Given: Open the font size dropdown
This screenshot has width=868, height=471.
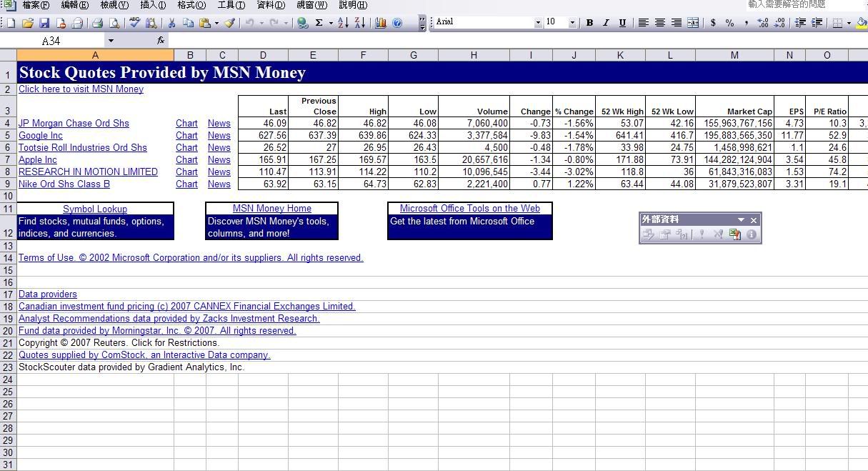Looking at the screenshot, I should 572,23.
